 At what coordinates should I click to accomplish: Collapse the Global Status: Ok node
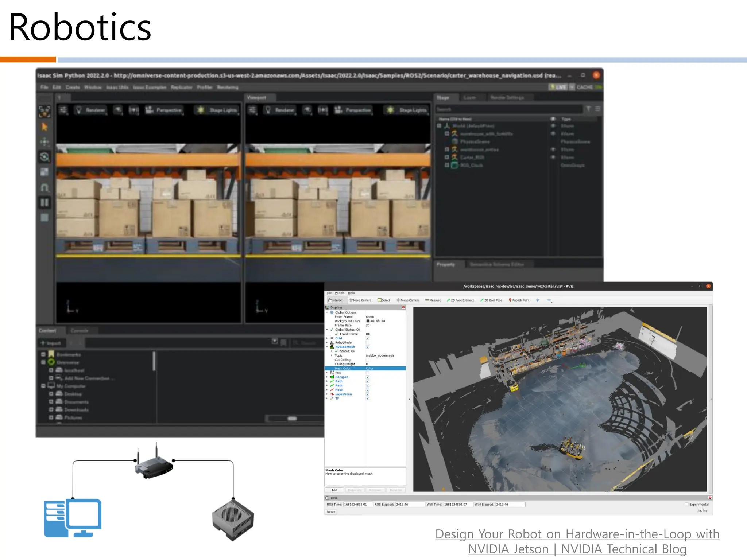click(x=327, y=330)
